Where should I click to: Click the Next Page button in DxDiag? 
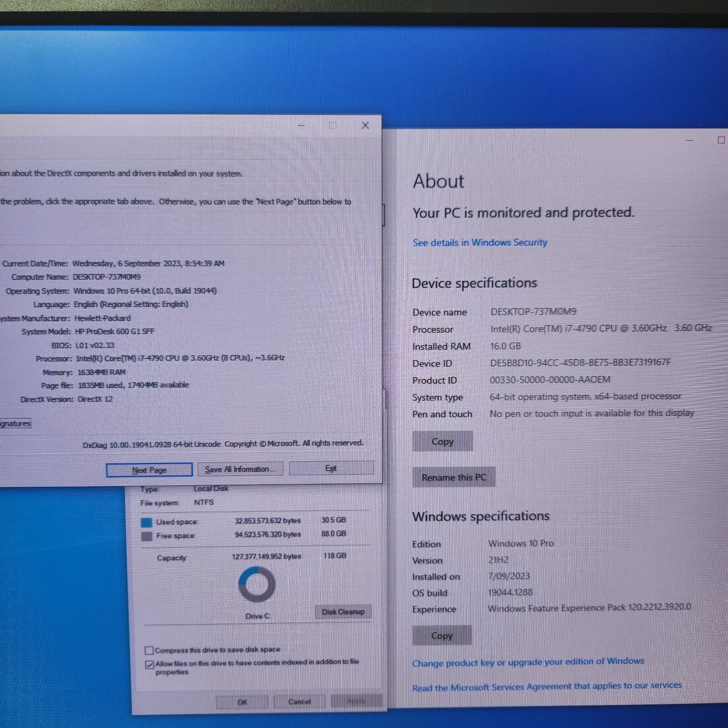pyautogui.click(x=149, y=470)
